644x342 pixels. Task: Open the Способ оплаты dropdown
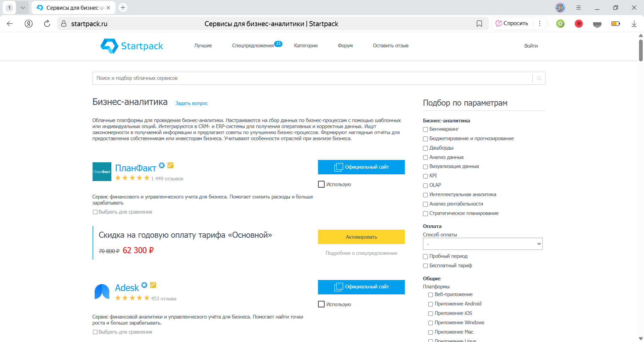[482, 244]
